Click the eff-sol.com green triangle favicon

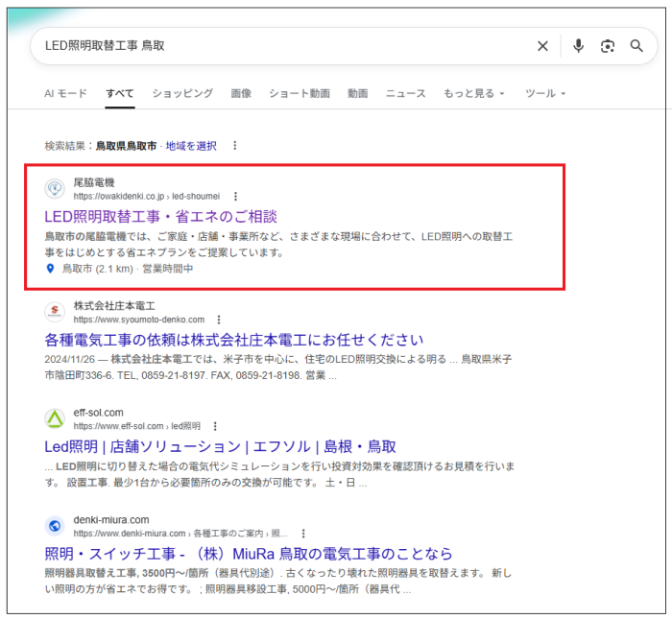pos(55,418)
